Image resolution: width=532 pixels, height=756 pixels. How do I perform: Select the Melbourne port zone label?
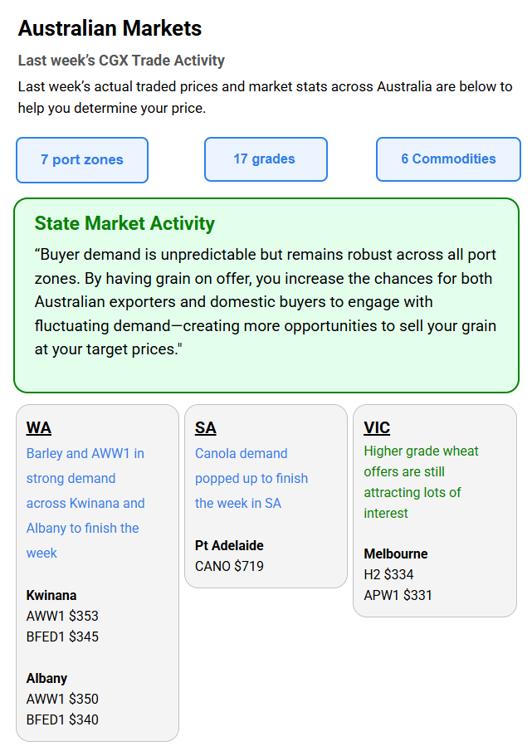[x=396, y=554]
